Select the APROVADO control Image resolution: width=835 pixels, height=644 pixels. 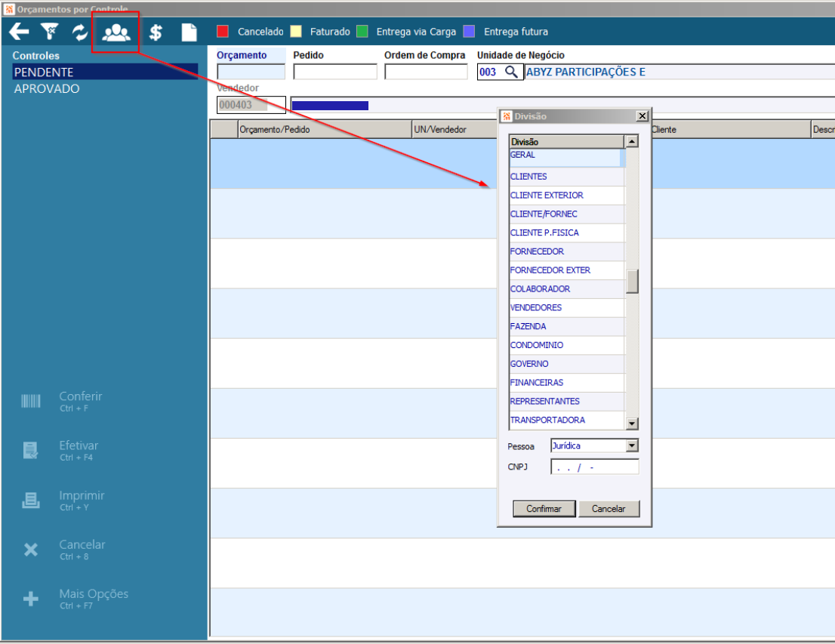pos(105,89)
